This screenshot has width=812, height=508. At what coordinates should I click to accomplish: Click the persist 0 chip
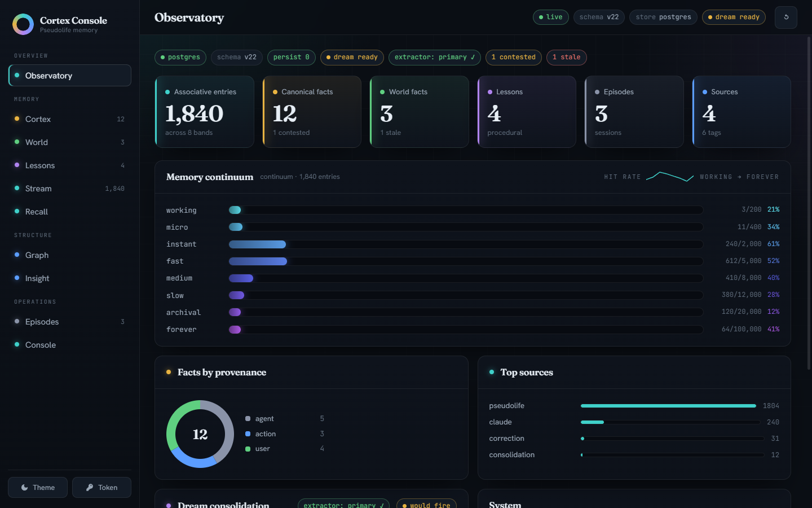point(292,58)
